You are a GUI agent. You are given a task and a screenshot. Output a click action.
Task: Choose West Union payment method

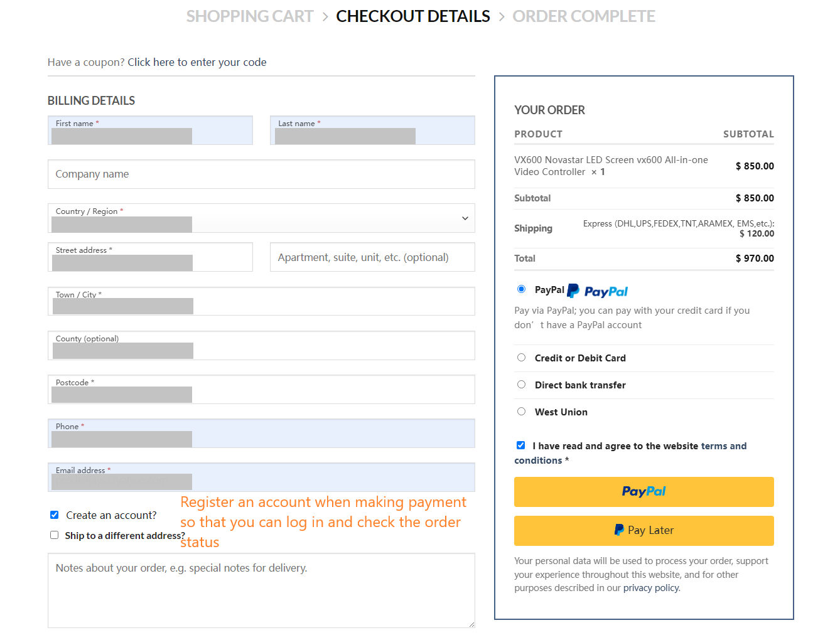click(x=521, y=412)
